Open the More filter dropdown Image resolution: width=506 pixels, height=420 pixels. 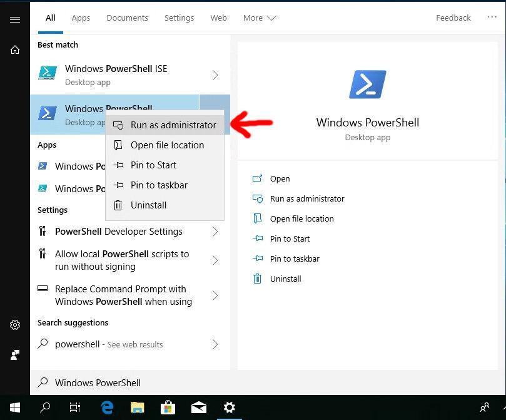260,18
